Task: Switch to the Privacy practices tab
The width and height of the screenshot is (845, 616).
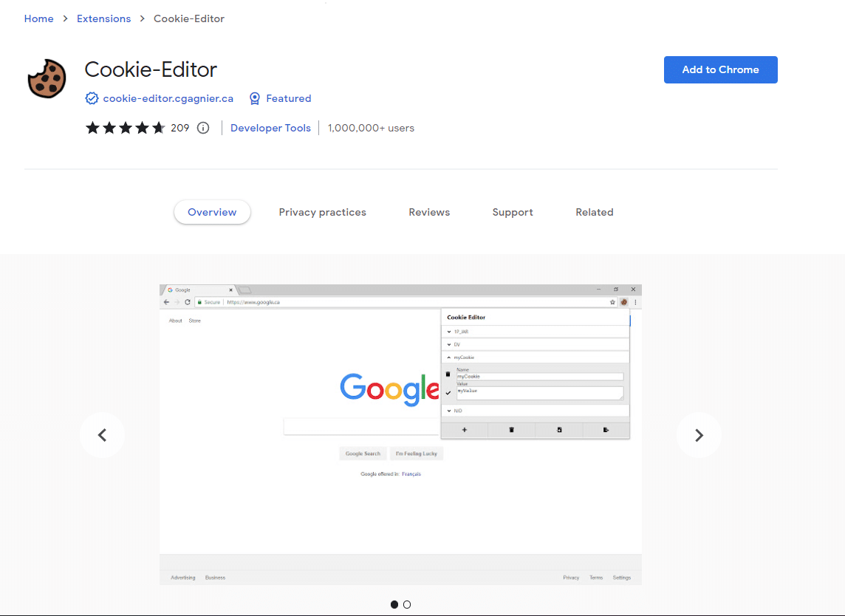Action: [322, 212]
